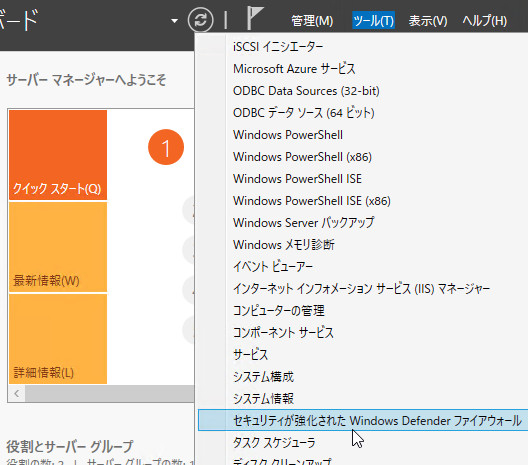Start Windows メモリ診断
Screen dimensions: 528x465
[x=284, y=245]
